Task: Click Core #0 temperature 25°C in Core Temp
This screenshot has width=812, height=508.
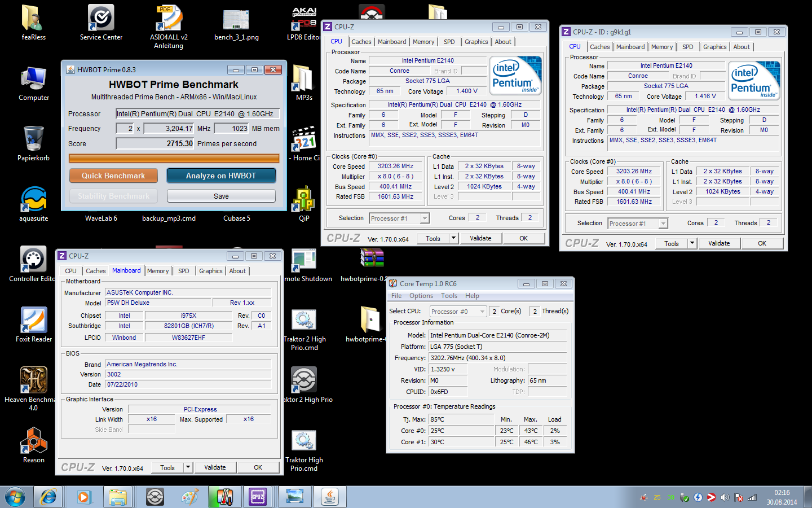Action: [x=462, y=431]
